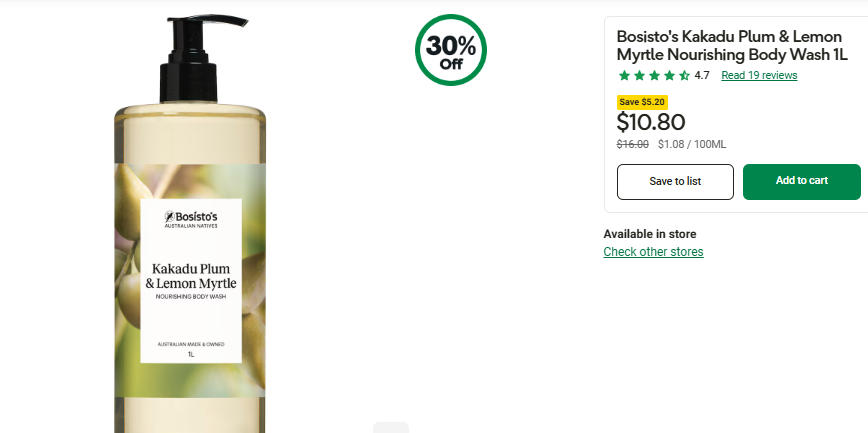Click the product title heading text
This screenshot has width=868, height=433.
[x=732, y=46]
